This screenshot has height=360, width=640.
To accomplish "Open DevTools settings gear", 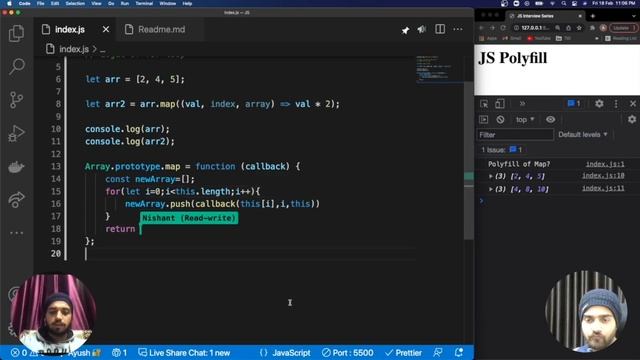I will tap(599, 104).
